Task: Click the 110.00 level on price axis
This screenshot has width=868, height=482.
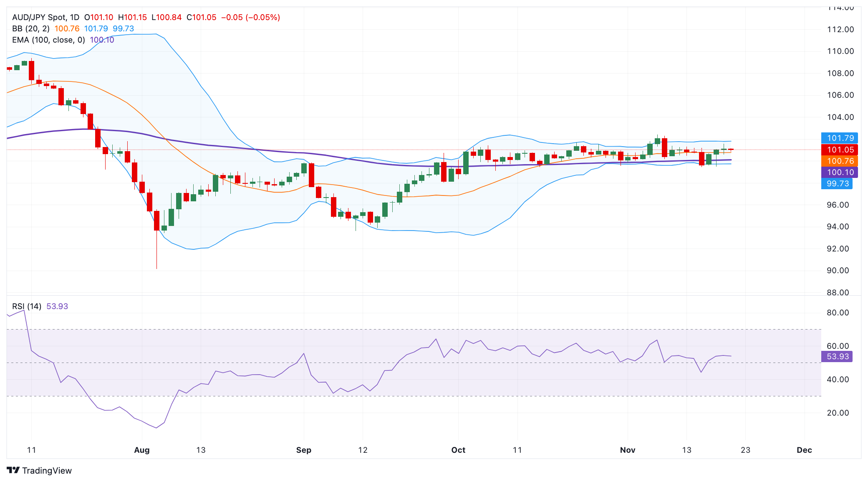Action: click(840, 51)
